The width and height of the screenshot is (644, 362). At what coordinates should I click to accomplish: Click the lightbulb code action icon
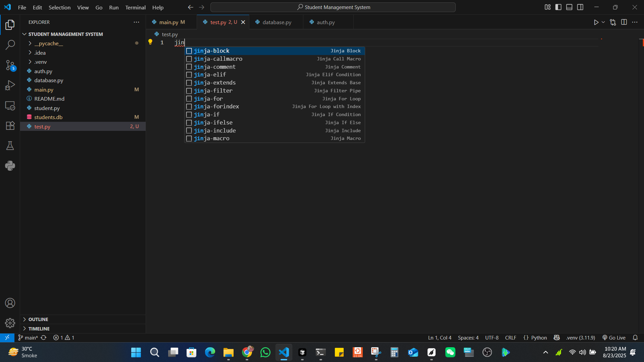150,42
